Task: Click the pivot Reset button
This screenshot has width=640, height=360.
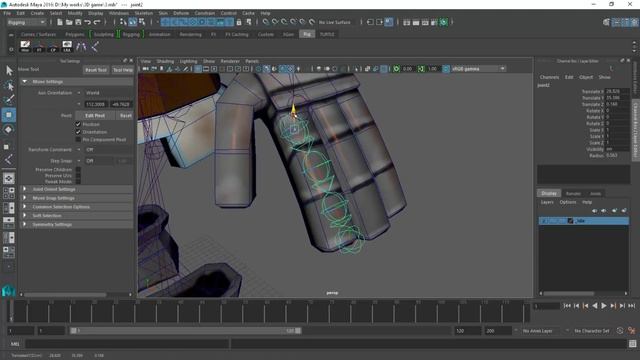Action: (x=125, y=116)
